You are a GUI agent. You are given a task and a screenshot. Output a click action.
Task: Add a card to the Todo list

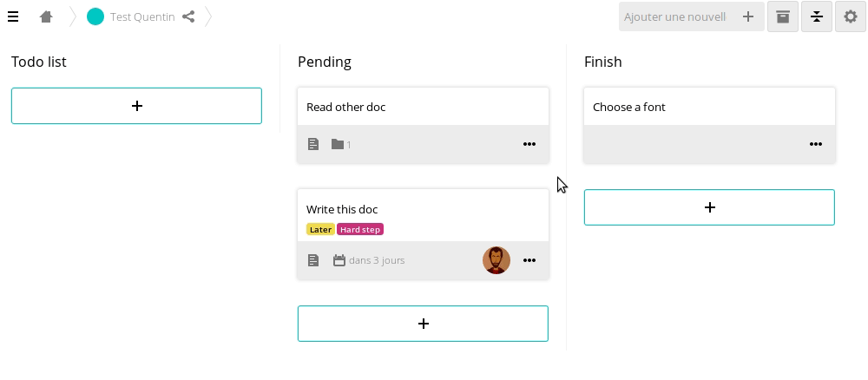click(136, 106)
